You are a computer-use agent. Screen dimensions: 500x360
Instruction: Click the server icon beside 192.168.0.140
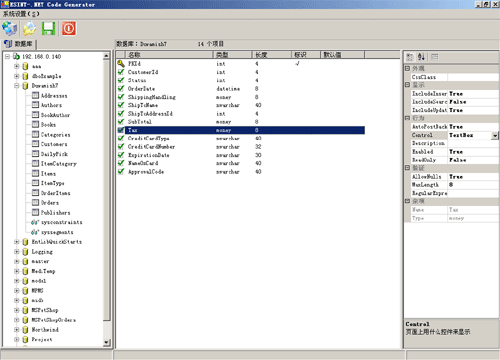(x=16, y=56)
